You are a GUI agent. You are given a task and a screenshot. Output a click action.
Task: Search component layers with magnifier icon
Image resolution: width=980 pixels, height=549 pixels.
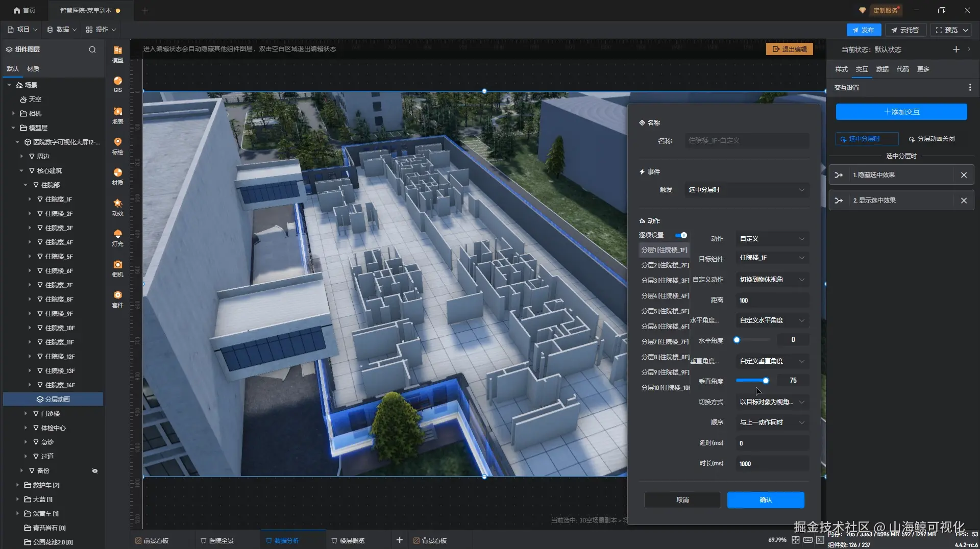[92, 49]
